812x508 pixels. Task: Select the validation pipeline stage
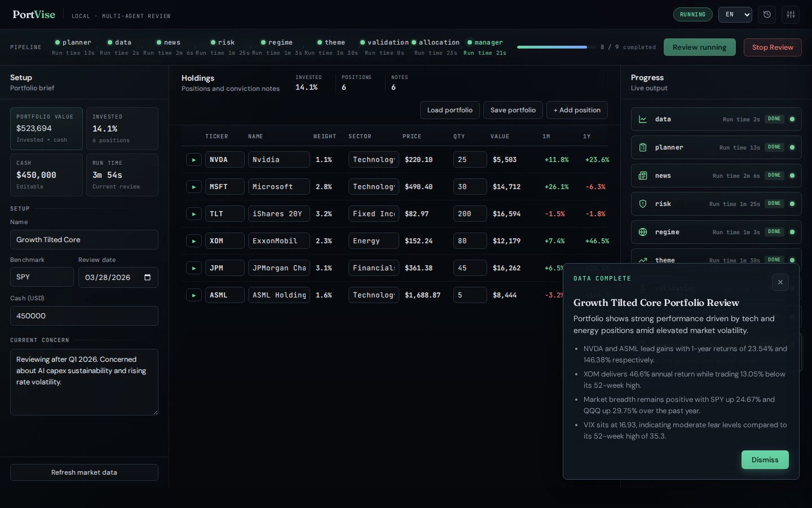pos(385,47)
